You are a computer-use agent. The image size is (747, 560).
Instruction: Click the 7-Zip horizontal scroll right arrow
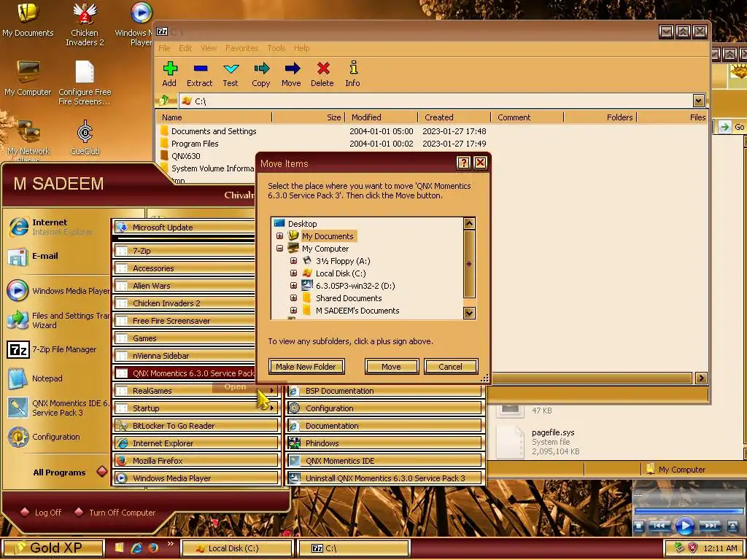(x=701, y=378)
